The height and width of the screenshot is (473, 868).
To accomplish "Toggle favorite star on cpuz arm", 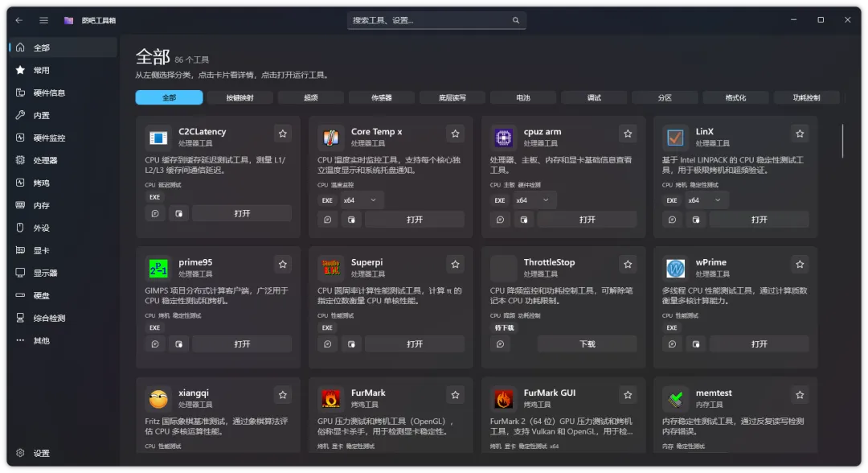I will pos(628,134).
